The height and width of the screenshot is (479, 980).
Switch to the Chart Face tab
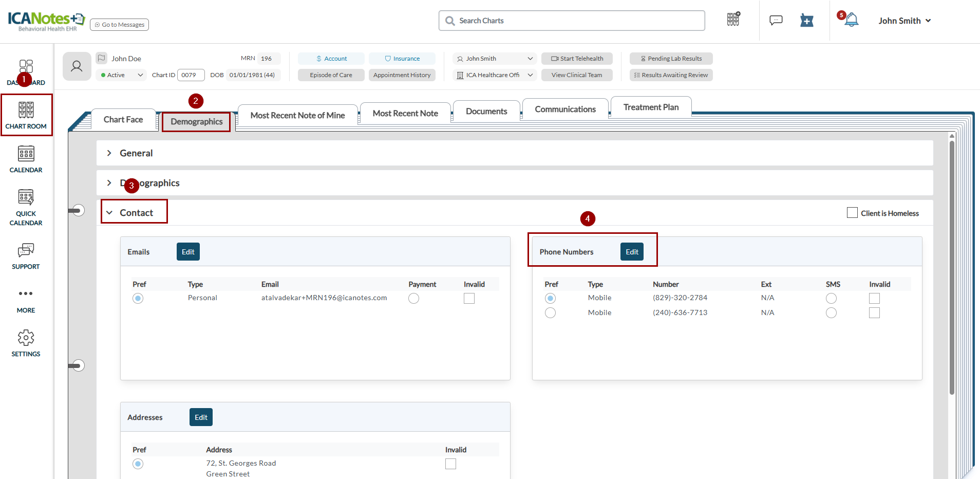coord(123,119)
